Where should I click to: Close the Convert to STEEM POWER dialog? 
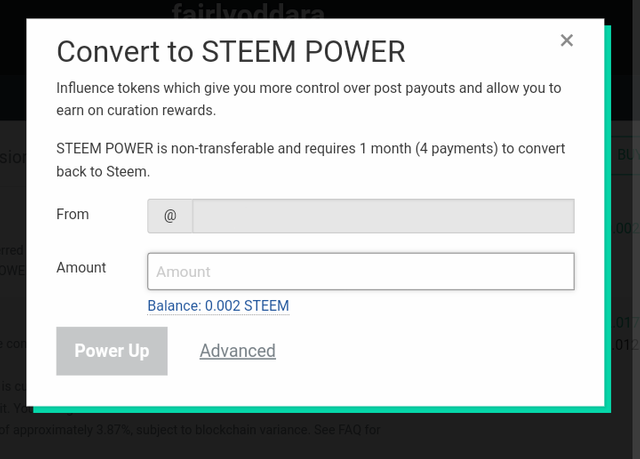(x=566, y=41)
